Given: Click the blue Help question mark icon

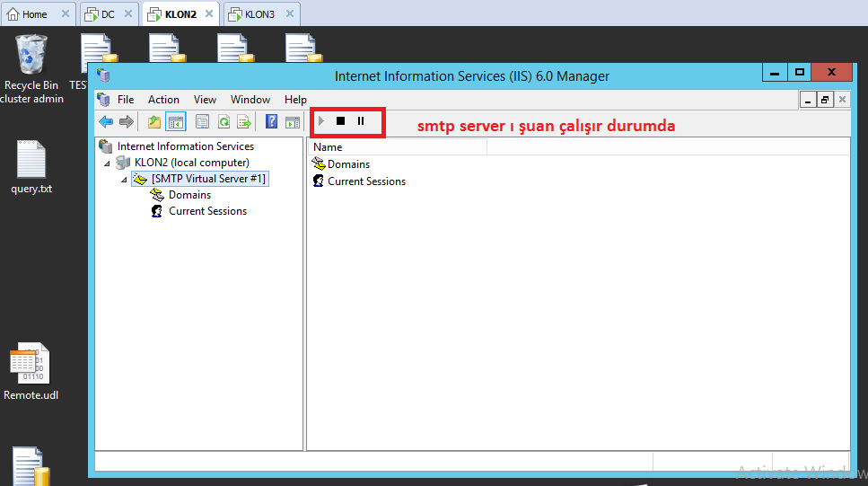Looking at the screenshot, I should [x=271, y=122].
